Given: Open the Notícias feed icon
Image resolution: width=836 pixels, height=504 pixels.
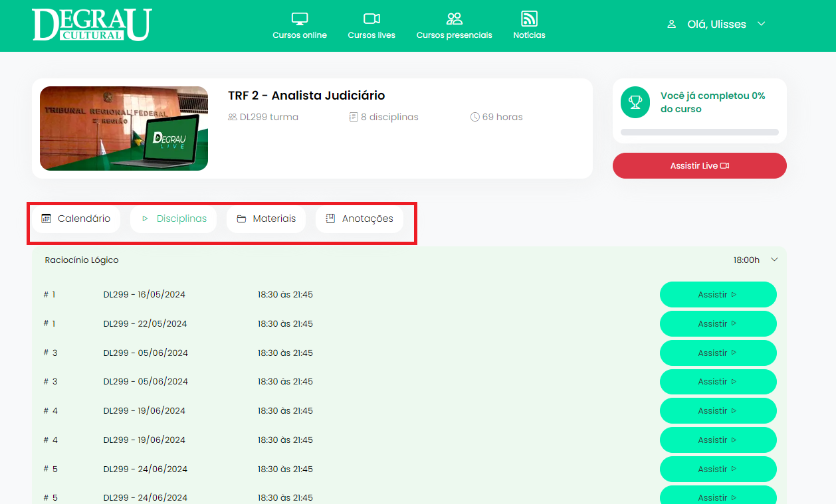Looking at the screenshot, I should point(529,19).
